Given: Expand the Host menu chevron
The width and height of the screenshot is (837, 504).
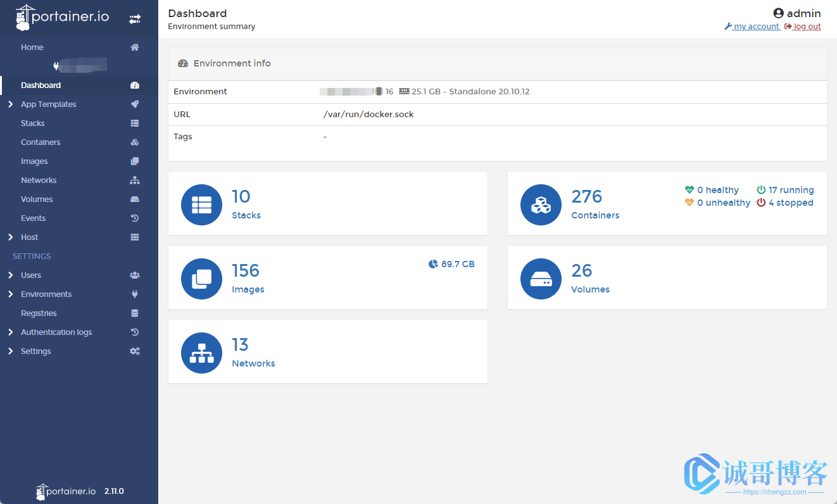Looking at the screenshot, I should 10,237.
